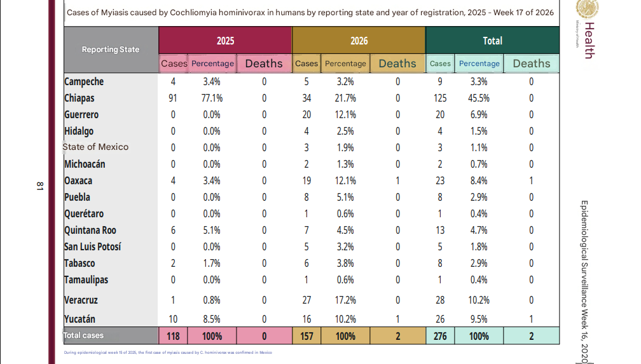
Task: Click the Ministry of Health seal logo
Action: pos(588,9)
